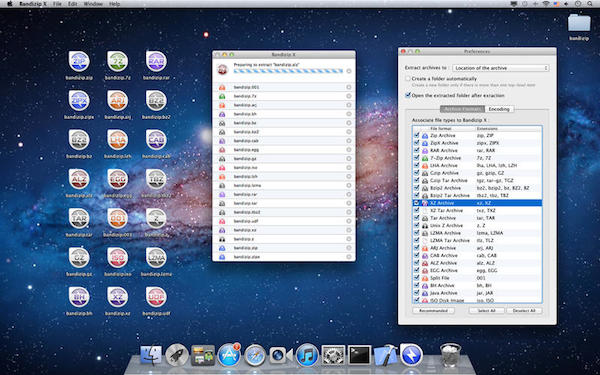
Task: Cancel extraction of bandizip.001 in queue
Action: click(x=349, y=87)
